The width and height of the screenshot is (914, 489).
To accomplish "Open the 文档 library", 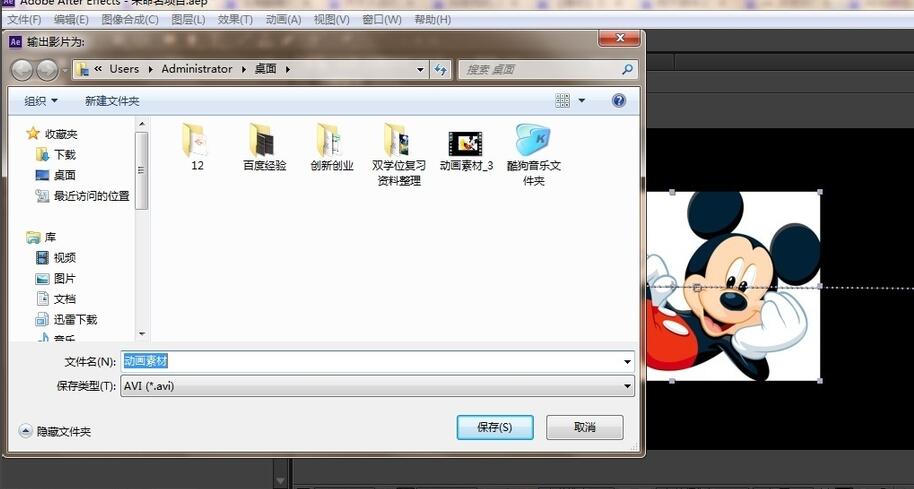I will [x=56, y=299].
